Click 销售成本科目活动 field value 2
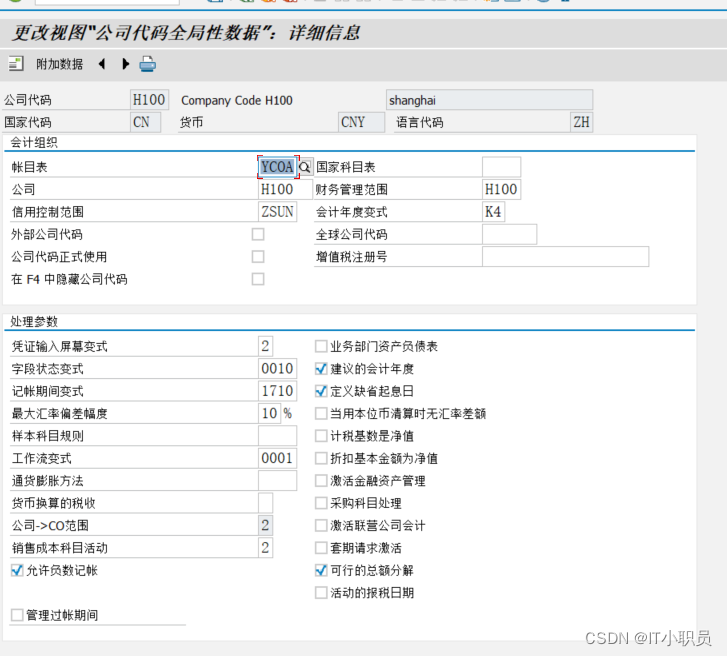Screen dimensions: 727x656 265,548
